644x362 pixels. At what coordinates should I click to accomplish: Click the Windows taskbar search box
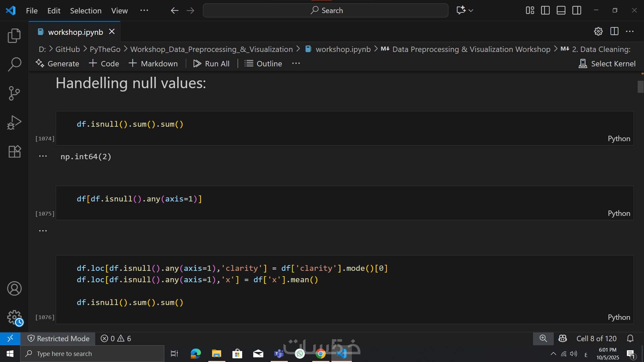pos(92,354)
